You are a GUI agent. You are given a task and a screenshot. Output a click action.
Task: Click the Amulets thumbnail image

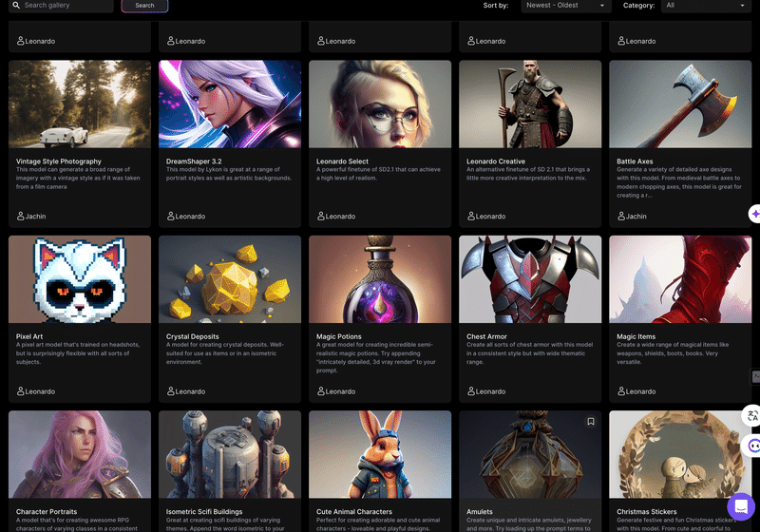[x=530, y=454]
